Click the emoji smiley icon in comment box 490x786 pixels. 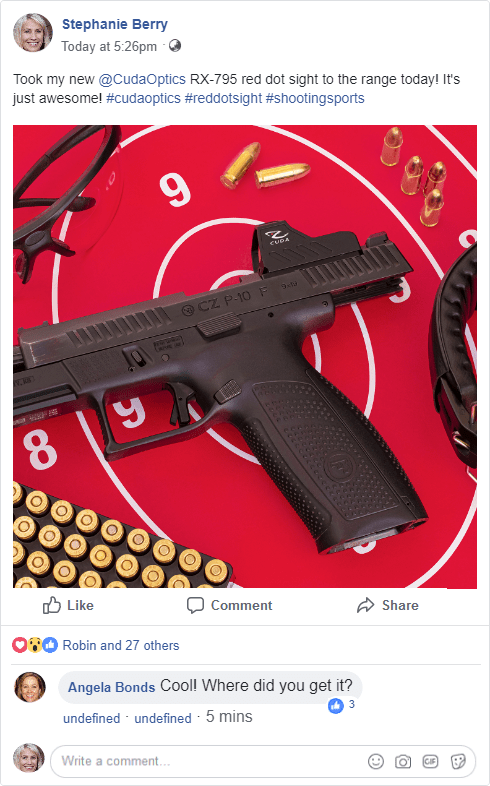pos(376,761)
